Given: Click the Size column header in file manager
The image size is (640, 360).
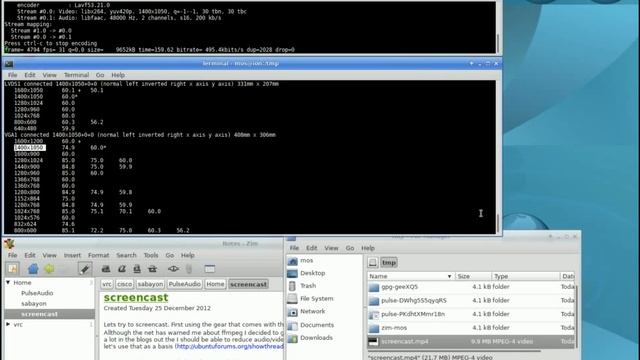Looking at the screenshot, I should tap(473, 276).
